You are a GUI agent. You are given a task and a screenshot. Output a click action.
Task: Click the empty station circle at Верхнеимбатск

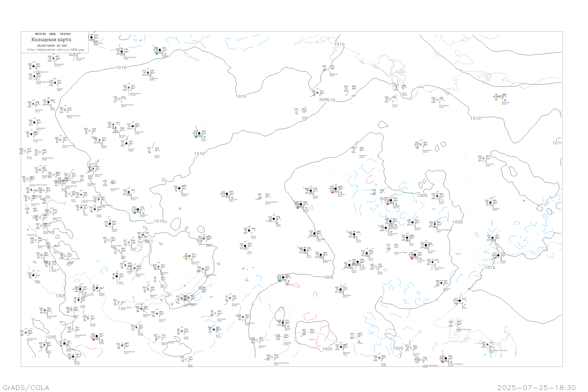(119, 99)
